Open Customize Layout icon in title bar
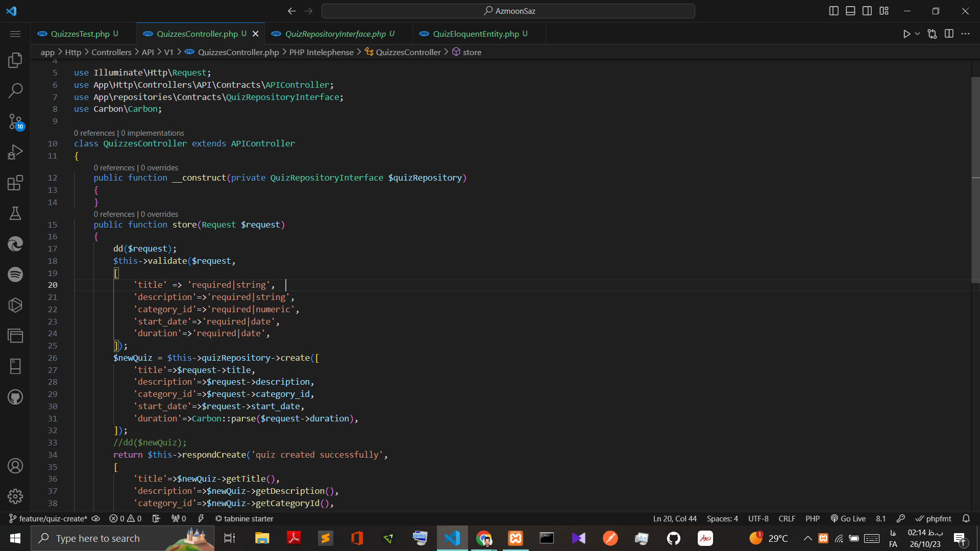The width and height of the screenshot is (980, 551). pos(884,11)
